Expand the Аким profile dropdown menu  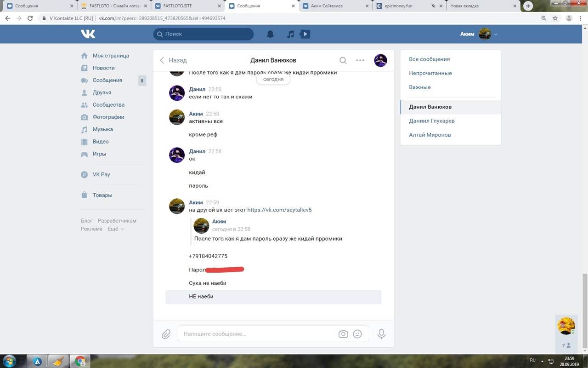[x=495, y=34]
